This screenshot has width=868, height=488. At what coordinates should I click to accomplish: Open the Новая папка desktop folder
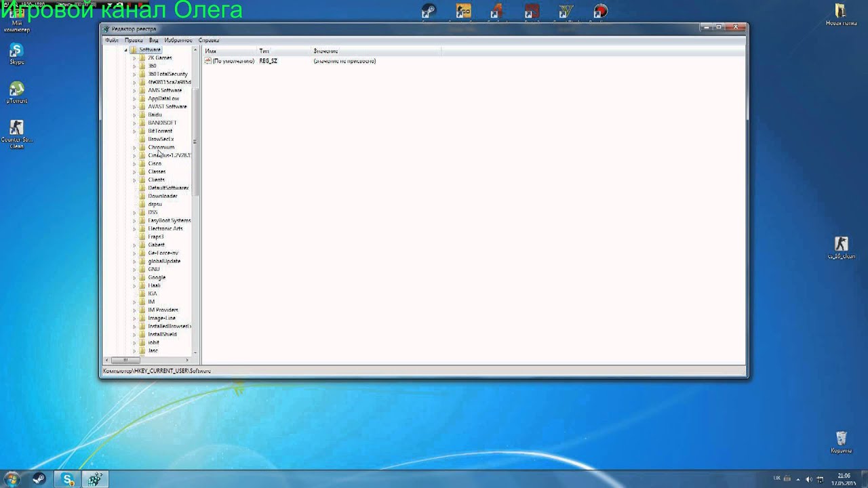841,14
